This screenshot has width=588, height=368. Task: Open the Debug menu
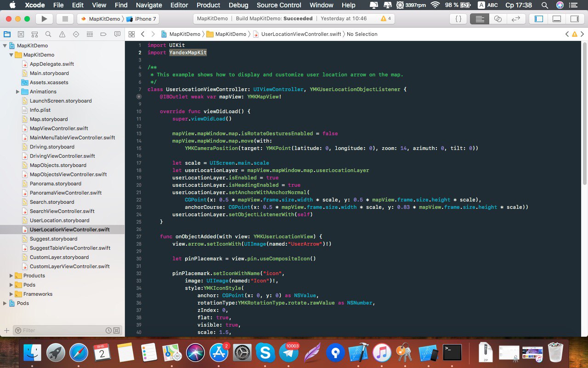238,5
